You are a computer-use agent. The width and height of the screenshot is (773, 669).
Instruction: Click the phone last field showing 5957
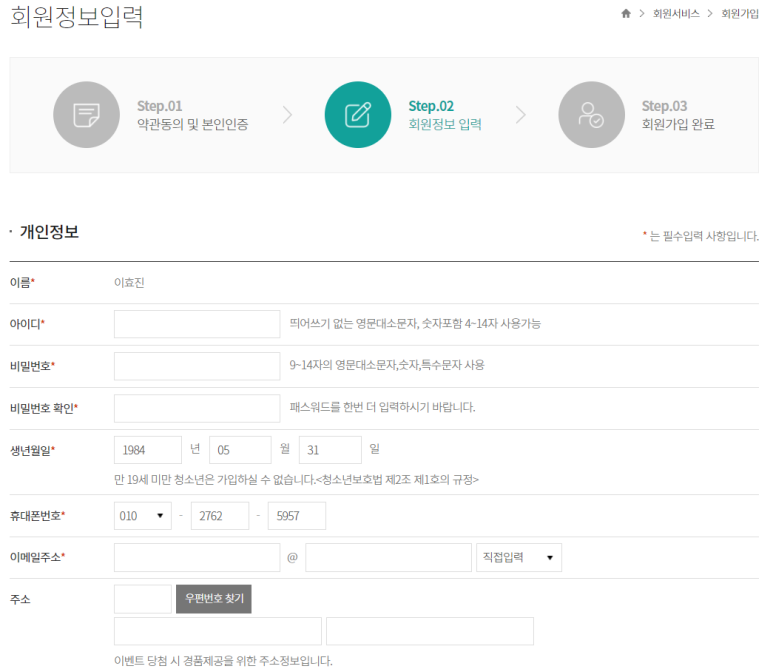[x=297, y=516]
